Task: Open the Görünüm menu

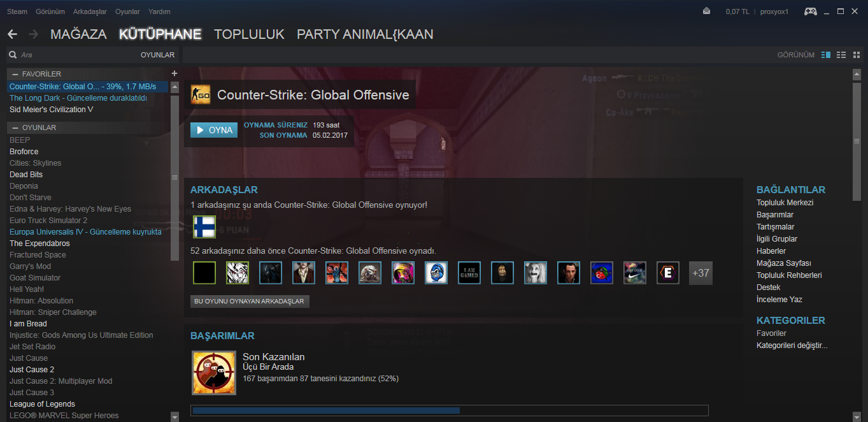Action: click(x=50, y=11)
